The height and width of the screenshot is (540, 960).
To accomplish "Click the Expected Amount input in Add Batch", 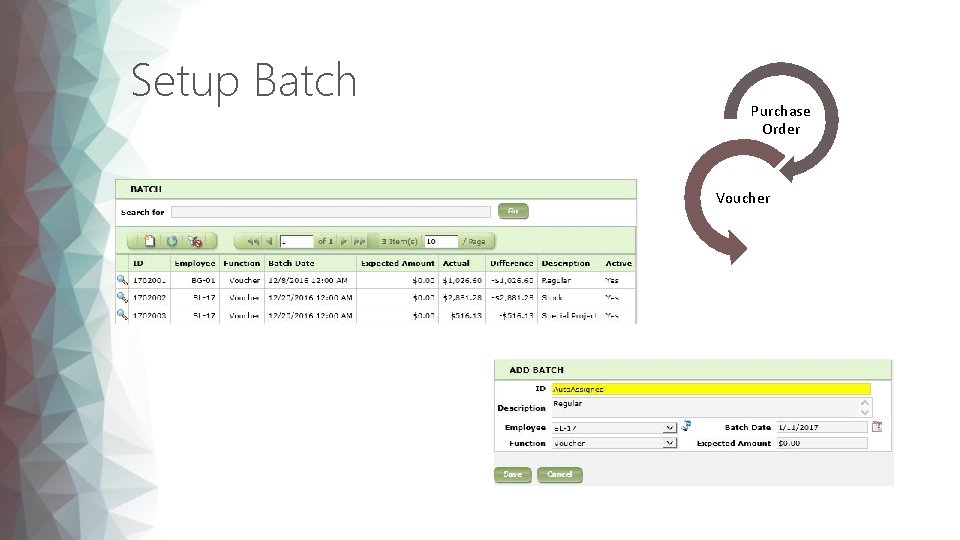I will coord(822,443).
